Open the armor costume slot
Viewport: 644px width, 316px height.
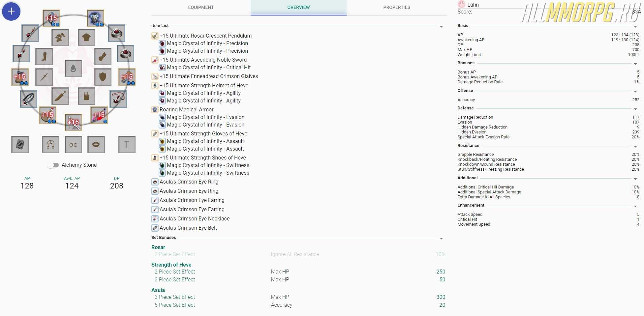[x=87, y=37]
